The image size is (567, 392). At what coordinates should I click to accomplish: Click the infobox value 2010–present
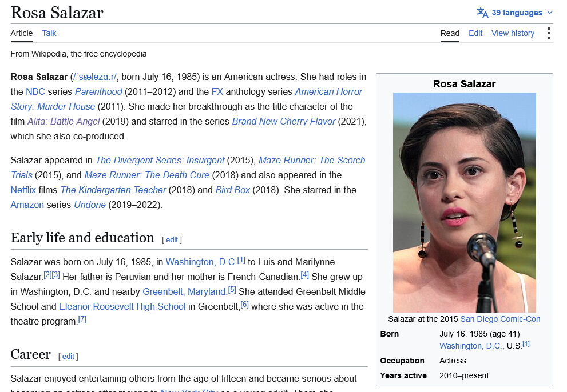tap(464, 375)
